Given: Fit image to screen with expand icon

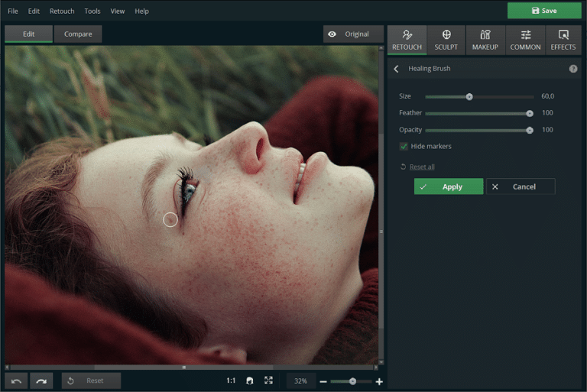Looking at the screenshot, I should click(268, 381).
